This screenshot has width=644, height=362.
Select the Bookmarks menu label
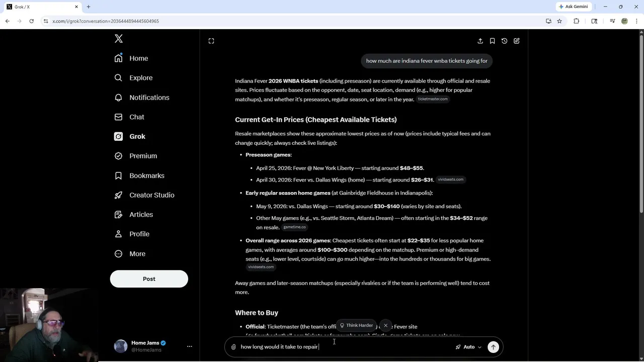tap(147, 175)
